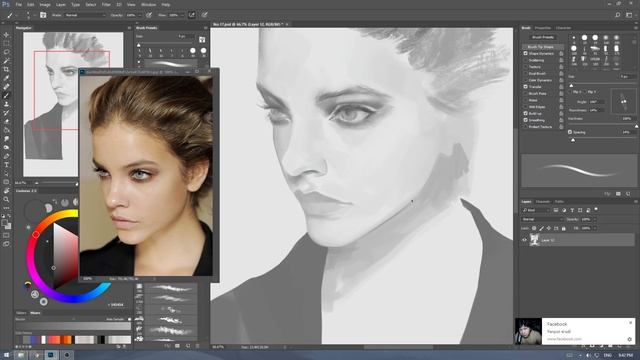Open Flow dropdown arrow in options bar

point(182,15)
